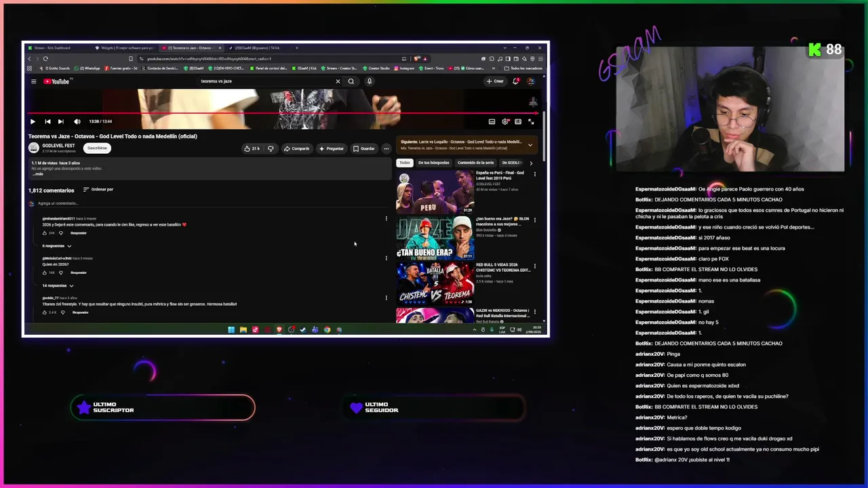The image size is (868, 488).
Task: Open options for the Quien en 2026 comment
Action: tap(387, 258)
